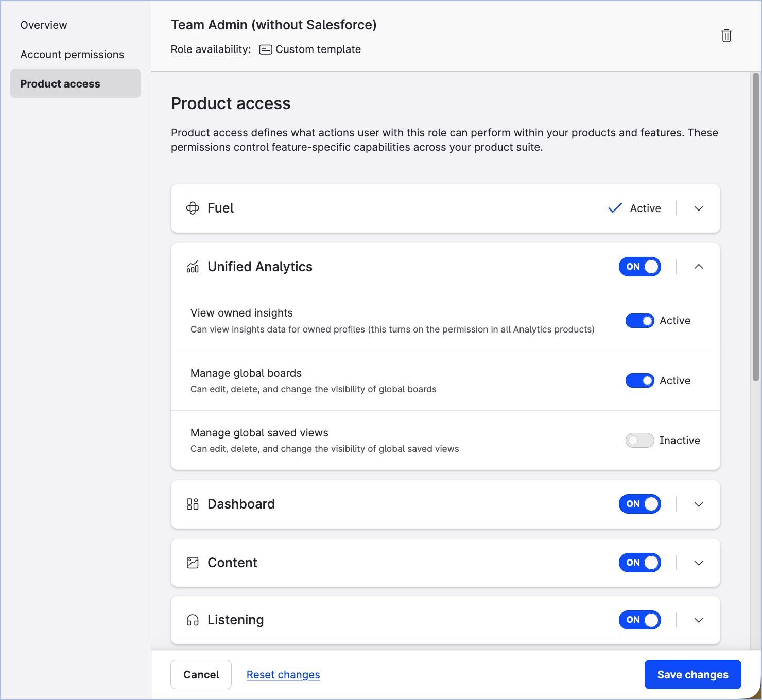Click the Fuel product icon
The width and height of the screenshot is (762, 700).
pyautogui.click(x=193, y=208)
